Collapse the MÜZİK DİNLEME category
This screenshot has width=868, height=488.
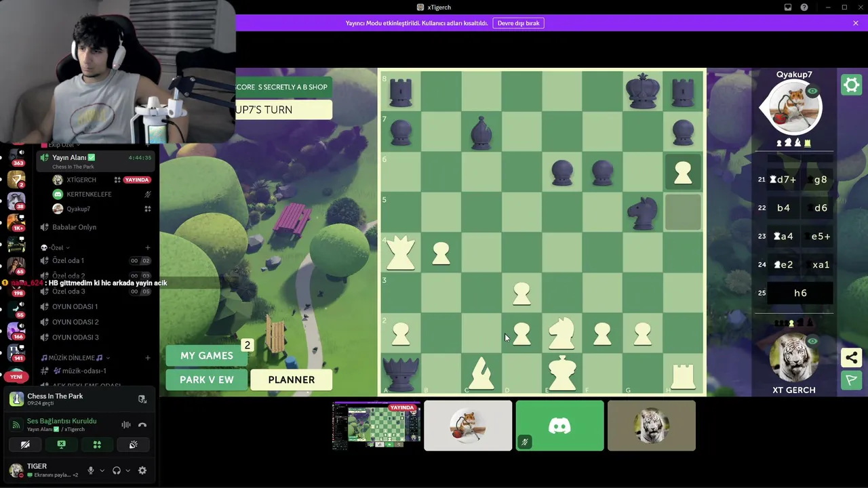75,358
